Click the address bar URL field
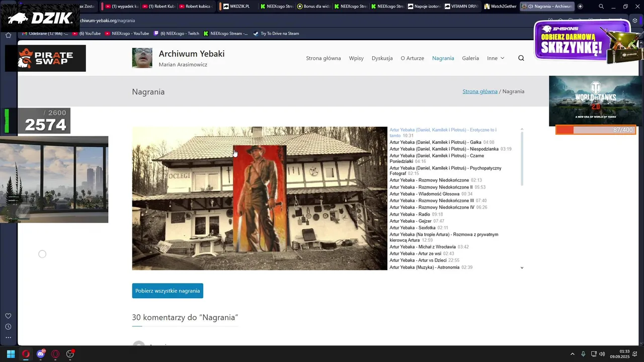 pyautogui.click(x=302, y=21)
